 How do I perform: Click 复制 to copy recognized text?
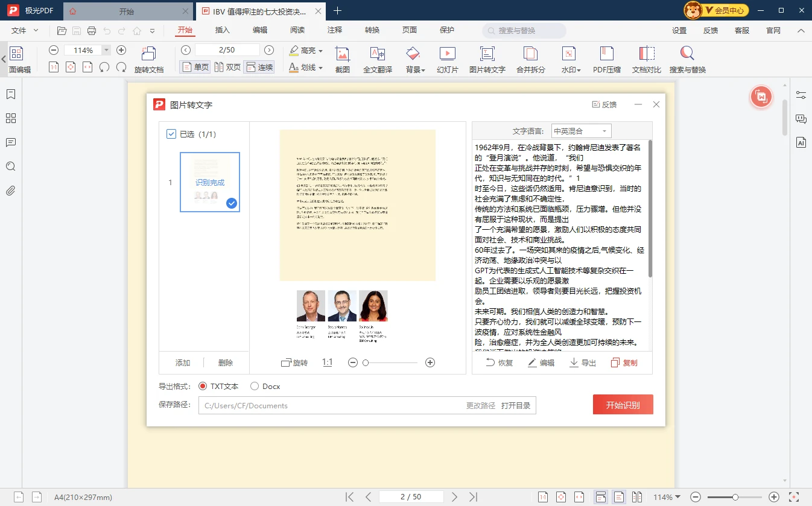[624, 362]
